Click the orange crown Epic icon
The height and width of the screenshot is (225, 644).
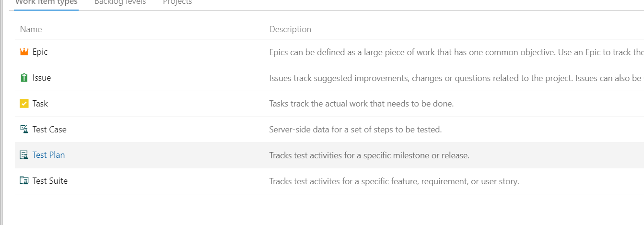(24, 52)
